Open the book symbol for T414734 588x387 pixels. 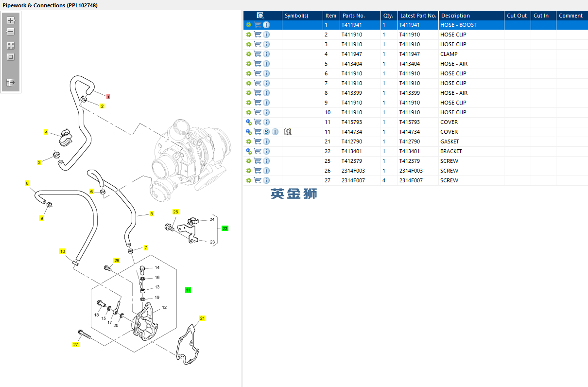click(288, 132)
